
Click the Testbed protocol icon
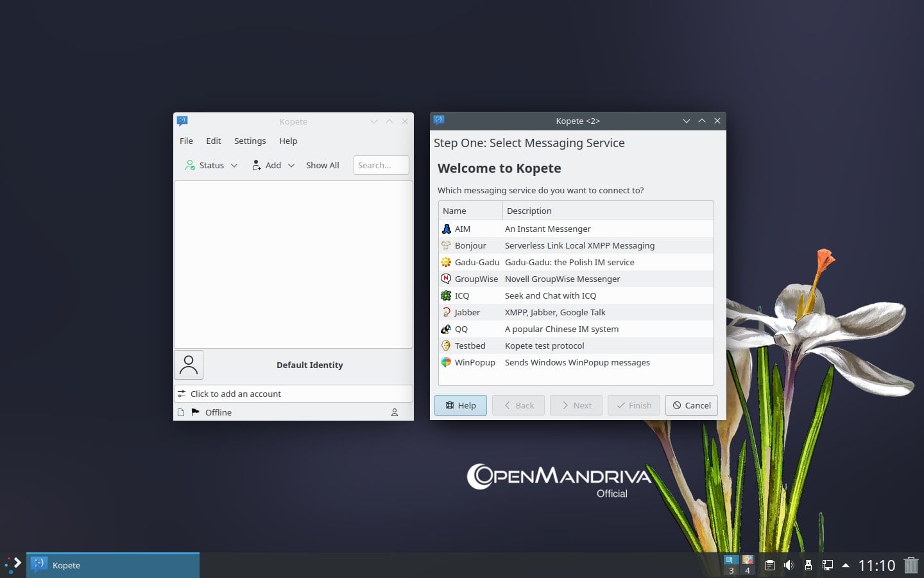[x=446, y=346]
